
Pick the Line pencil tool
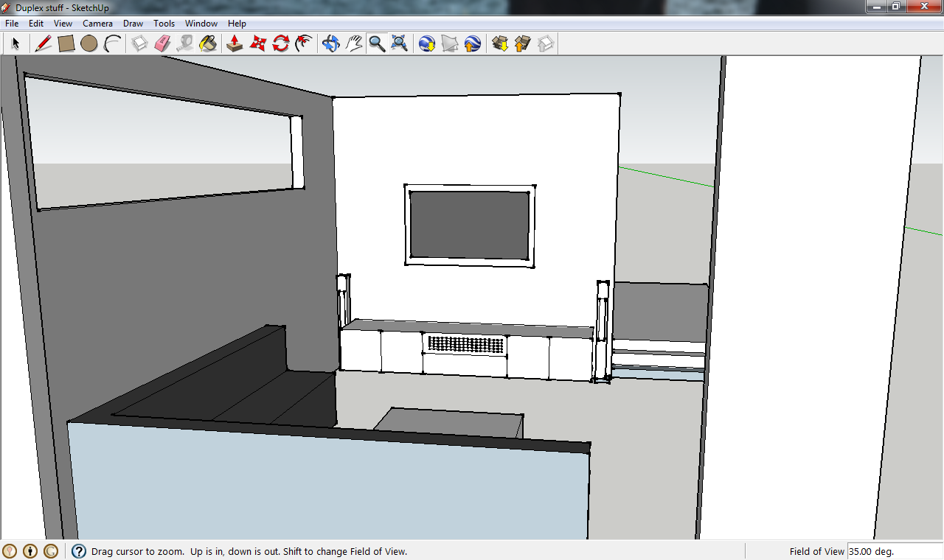pos(44,43)
